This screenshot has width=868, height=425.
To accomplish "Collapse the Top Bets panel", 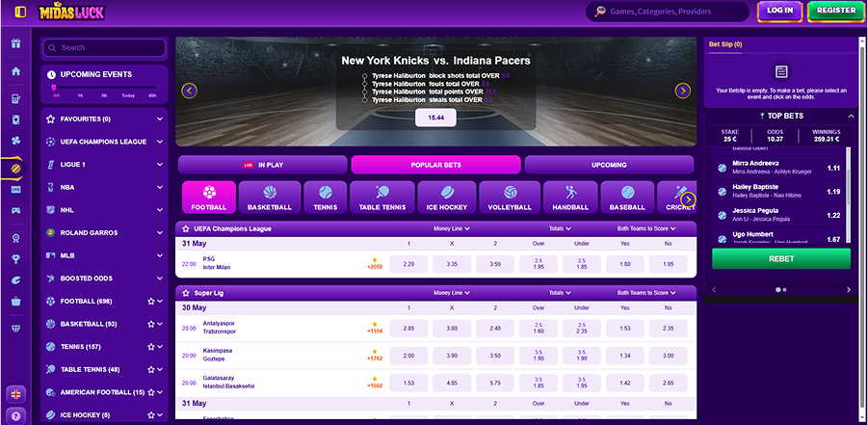I will [851, 116].
